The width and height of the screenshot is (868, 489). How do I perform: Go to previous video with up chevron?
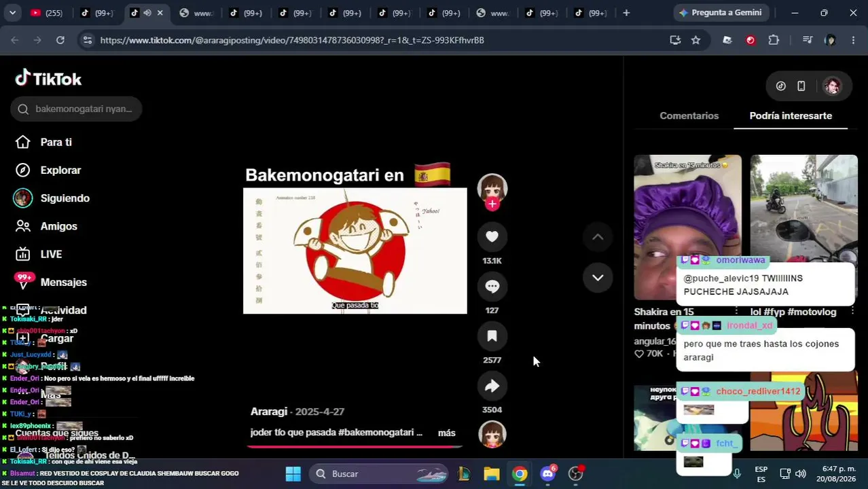click(598, 237)
